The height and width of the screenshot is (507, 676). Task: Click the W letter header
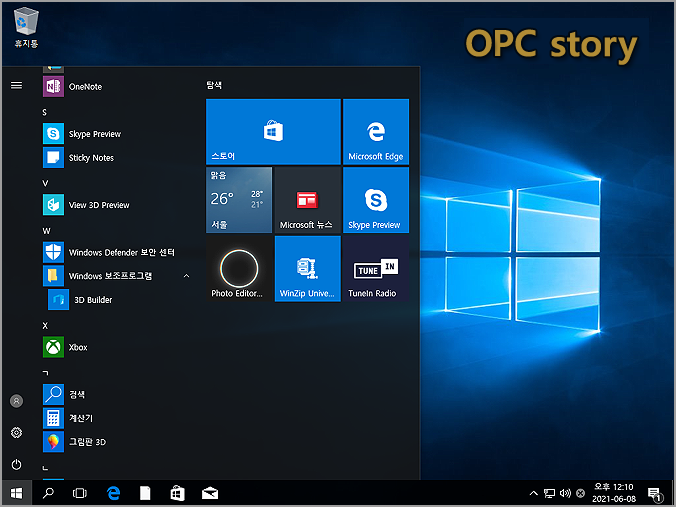(46, 231)
